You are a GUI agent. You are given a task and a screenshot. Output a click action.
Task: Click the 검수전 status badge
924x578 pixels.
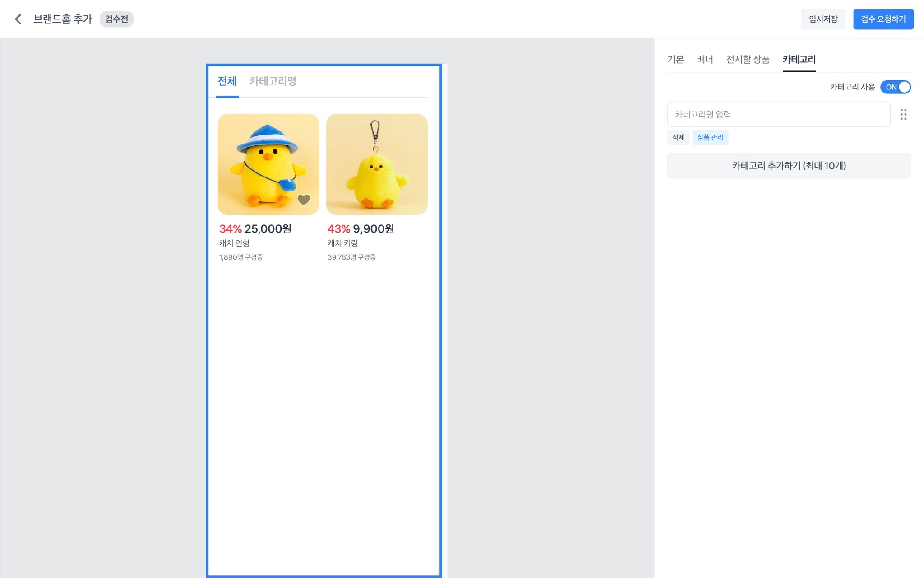pos(116,19)
